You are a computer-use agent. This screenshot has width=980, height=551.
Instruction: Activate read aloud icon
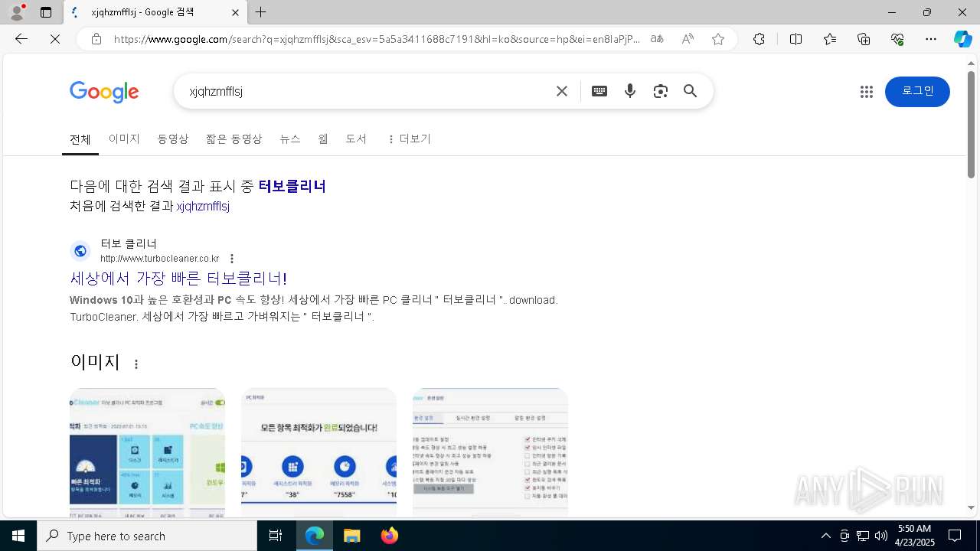click(x=688, y=39)
